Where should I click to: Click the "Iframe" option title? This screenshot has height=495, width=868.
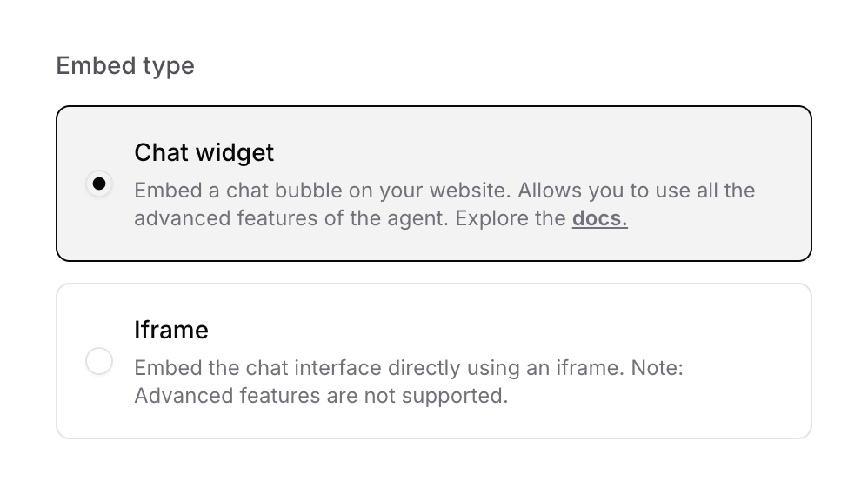pos(171,331)
